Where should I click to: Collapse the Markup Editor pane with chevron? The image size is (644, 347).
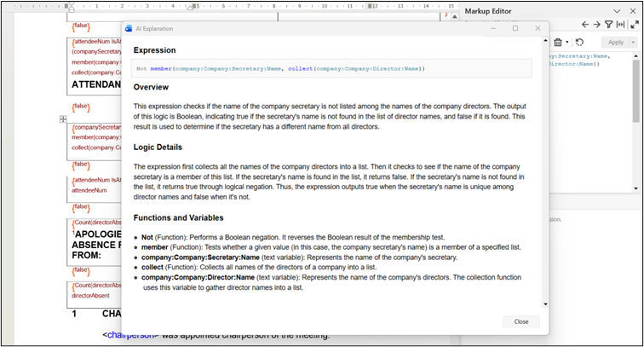coord(618,10)
